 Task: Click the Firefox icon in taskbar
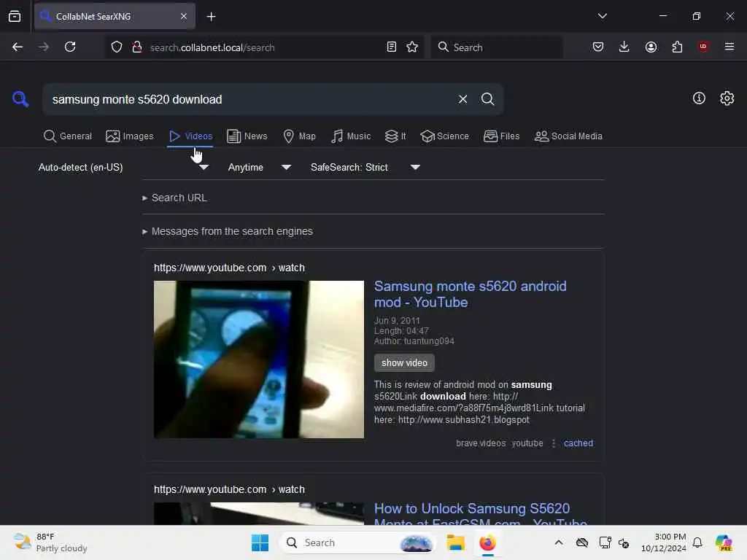coord(487,542)
